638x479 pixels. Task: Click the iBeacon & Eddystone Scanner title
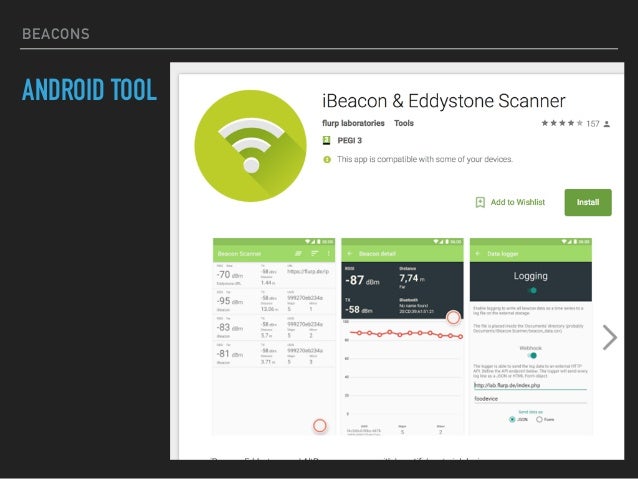point(444,101)
